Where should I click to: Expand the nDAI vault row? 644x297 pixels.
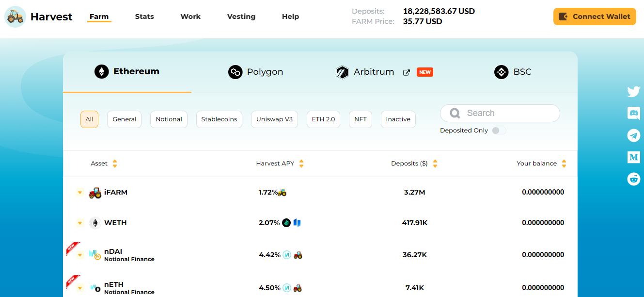tap(80, 255)
